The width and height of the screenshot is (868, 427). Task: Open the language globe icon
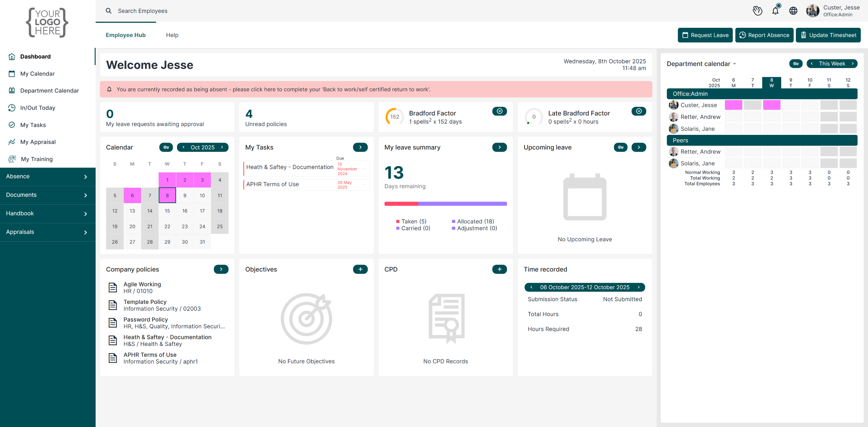(793, 11)
